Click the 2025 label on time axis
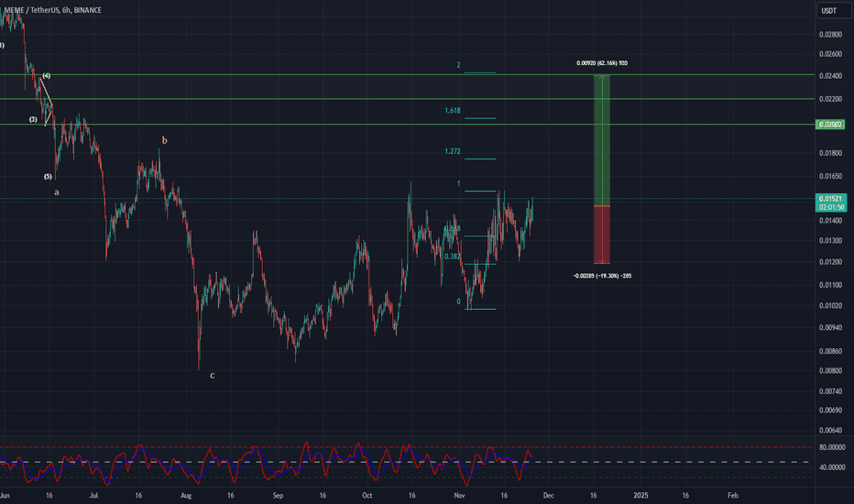The image size is (854, 504). (x=640, y=496)
